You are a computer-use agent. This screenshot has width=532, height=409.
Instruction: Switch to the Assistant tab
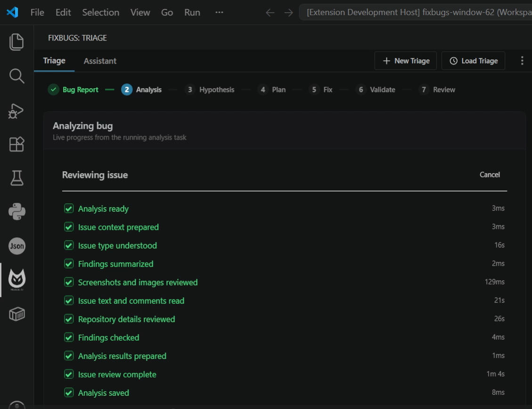(100, 61)
